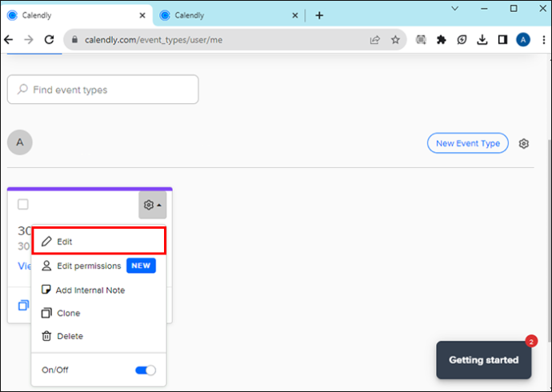Image resolution: width=552 pixels, height=392 pixels.
Task: Reload the page with refresh icon
Action: (x=49, y=40)
